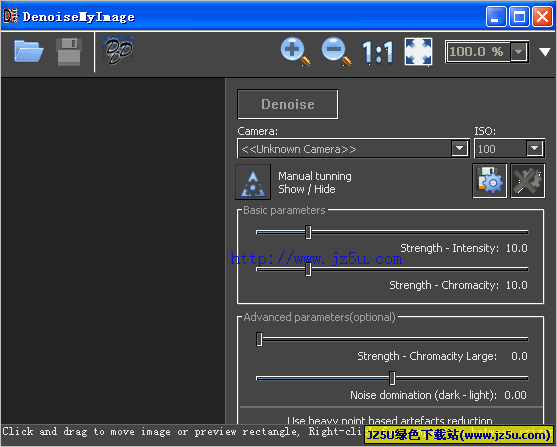Toggle Manual tuning Show / Hide icon
557x447 pixels.
click(x=253, y=182)
